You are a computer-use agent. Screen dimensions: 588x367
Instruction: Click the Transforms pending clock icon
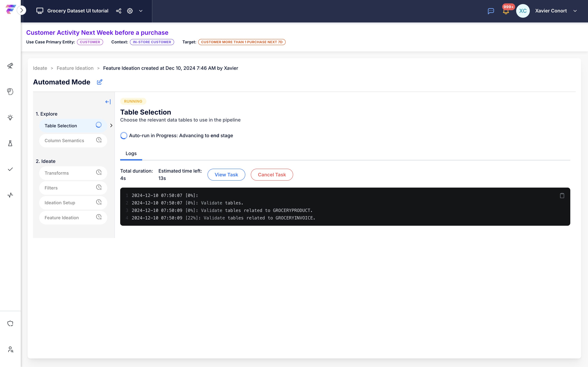click(x=99, y=172)
